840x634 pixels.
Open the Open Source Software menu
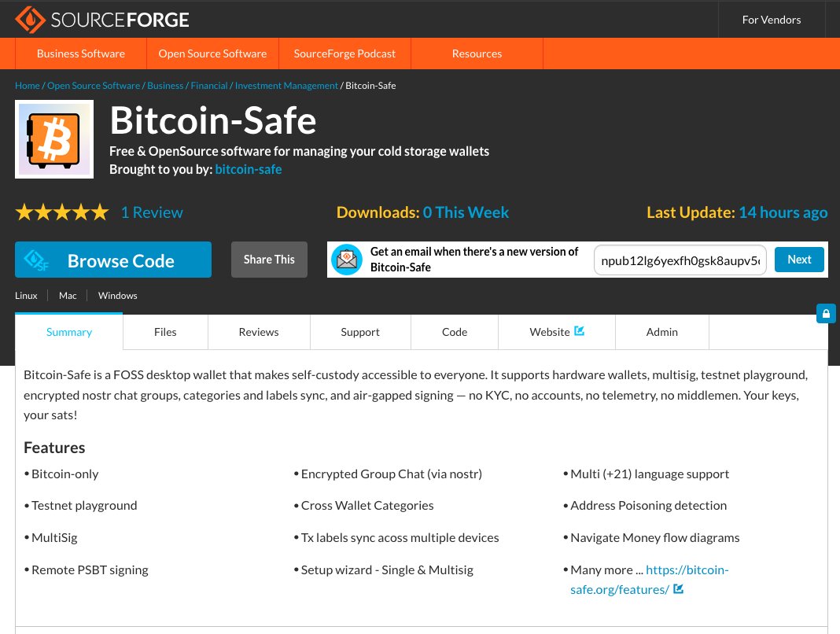[212, 53]
